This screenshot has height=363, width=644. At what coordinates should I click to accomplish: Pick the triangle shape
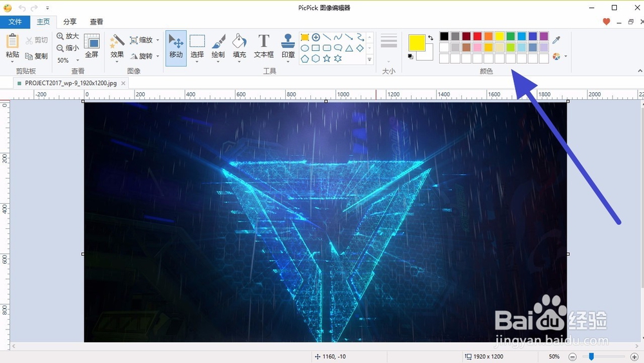coord(349,48)
